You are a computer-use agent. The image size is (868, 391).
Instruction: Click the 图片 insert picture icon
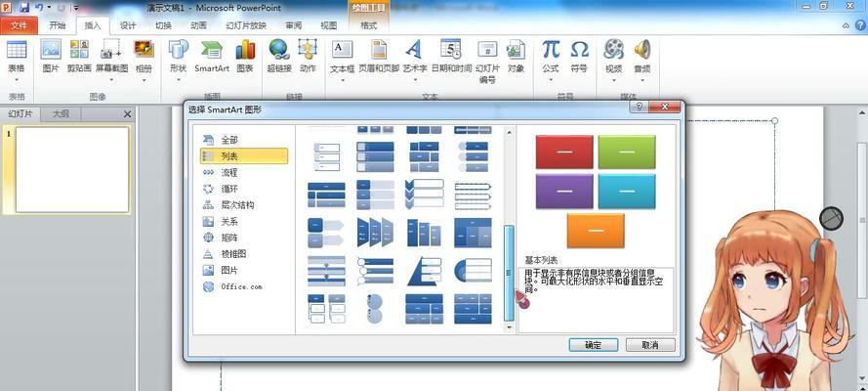click(51, 50)
